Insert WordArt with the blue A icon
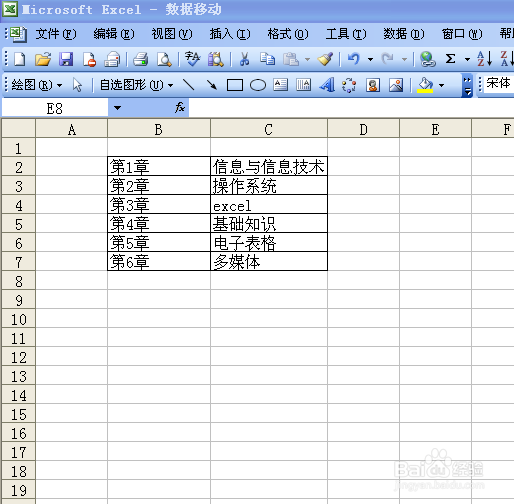 [x=327, y=85]
